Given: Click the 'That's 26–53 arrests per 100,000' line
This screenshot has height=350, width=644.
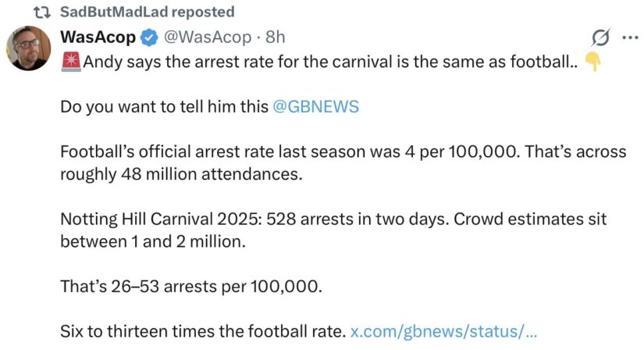Looking at the screenshot, I should (191, 286).
